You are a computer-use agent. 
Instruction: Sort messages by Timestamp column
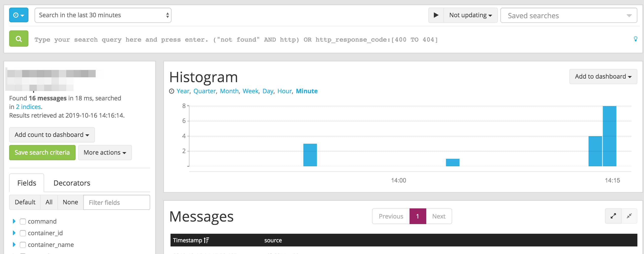(x=191, y=240)
